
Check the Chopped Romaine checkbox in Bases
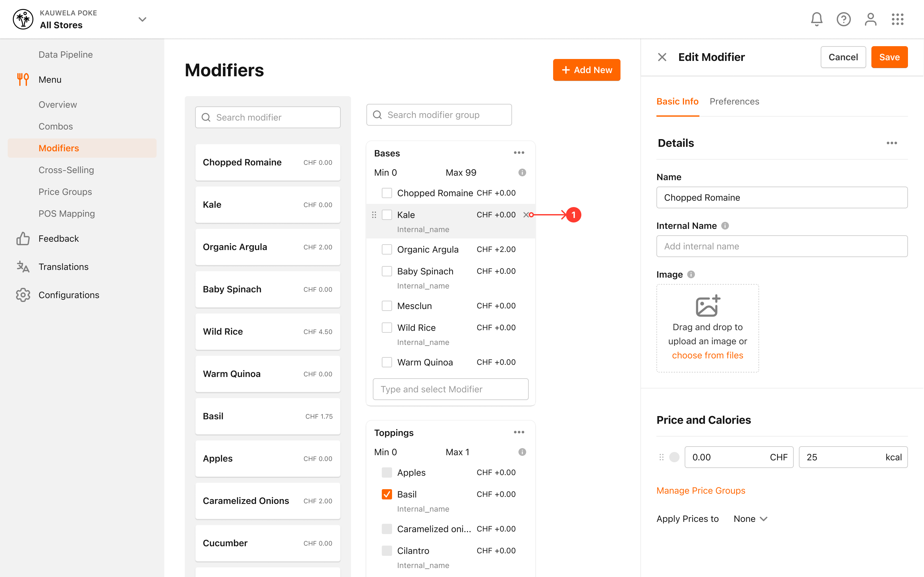tap(387, 193)
